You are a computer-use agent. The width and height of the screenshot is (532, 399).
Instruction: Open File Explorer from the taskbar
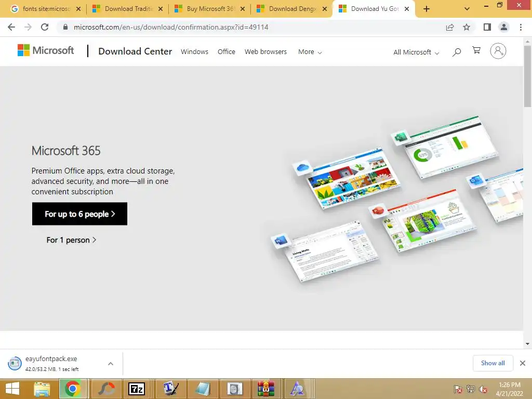pyautogui.click(x=42, y=389)
